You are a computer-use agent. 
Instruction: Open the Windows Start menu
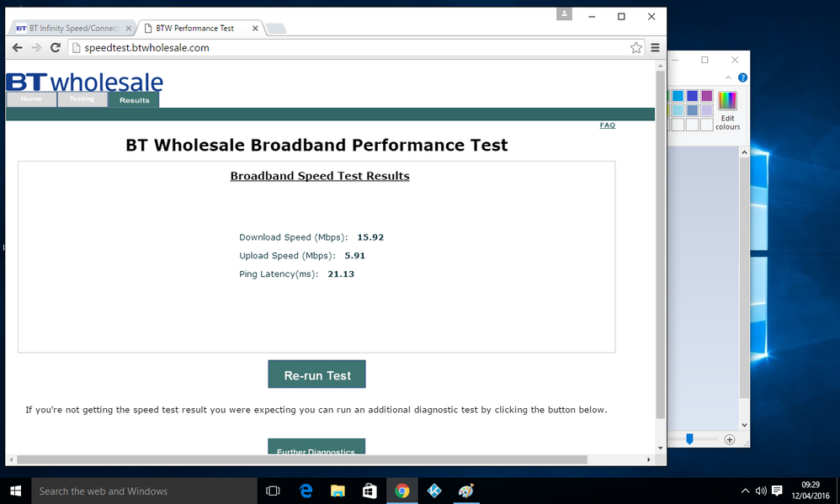15,491
